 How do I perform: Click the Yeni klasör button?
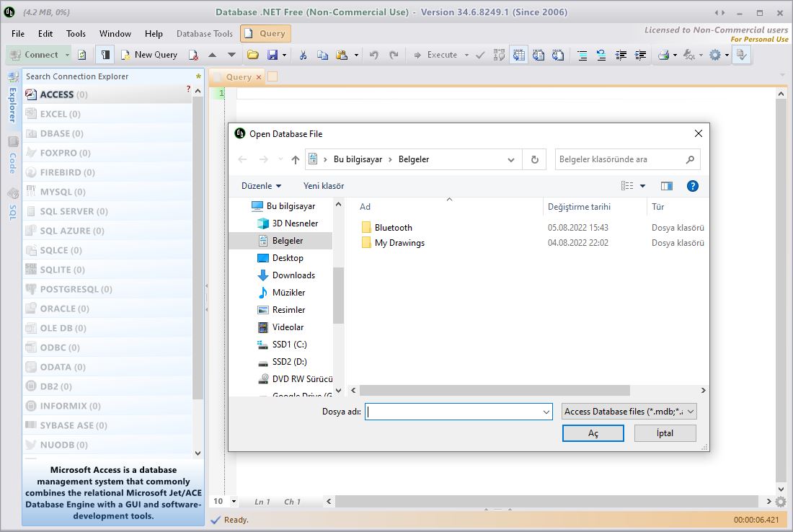pyautogui.click(x=324, y=186)
